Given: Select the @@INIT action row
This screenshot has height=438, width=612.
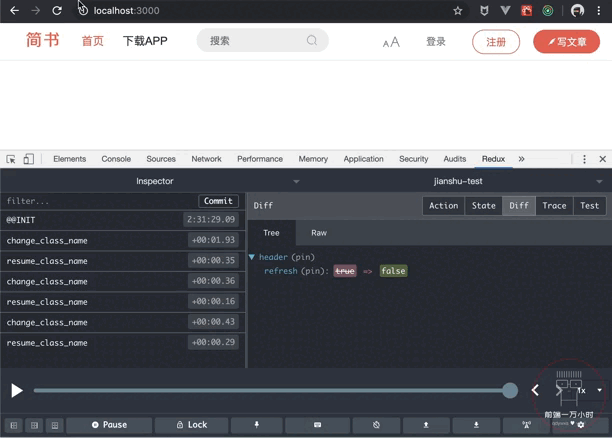Looking at the screenshot, I should 123,220.
